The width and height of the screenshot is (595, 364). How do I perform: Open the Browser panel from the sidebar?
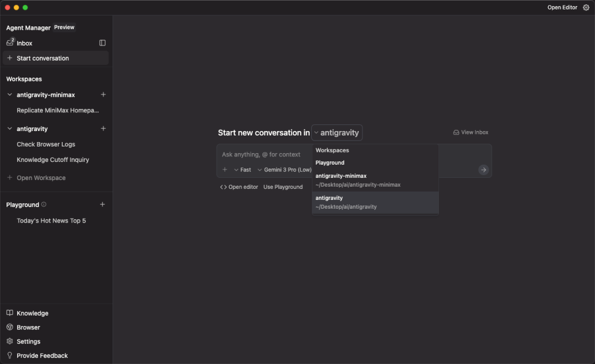[x=28, y=327]
